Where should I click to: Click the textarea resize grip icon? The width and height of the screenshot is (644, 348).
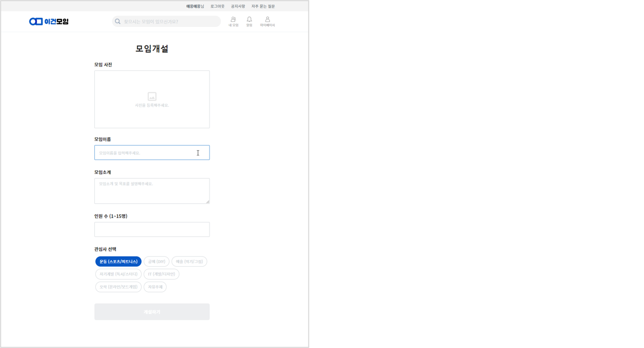[207, 201]
